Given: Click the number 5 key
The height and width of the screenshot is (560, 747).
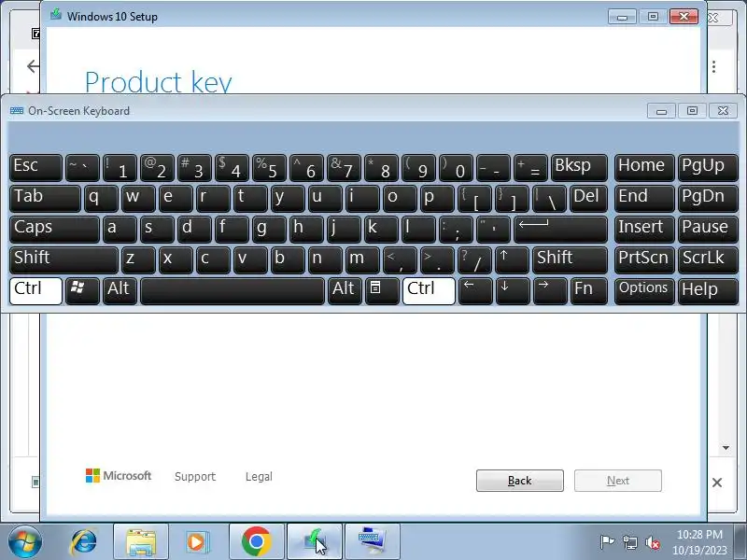Looking at the screenshot, I should (x=269, y=168).
